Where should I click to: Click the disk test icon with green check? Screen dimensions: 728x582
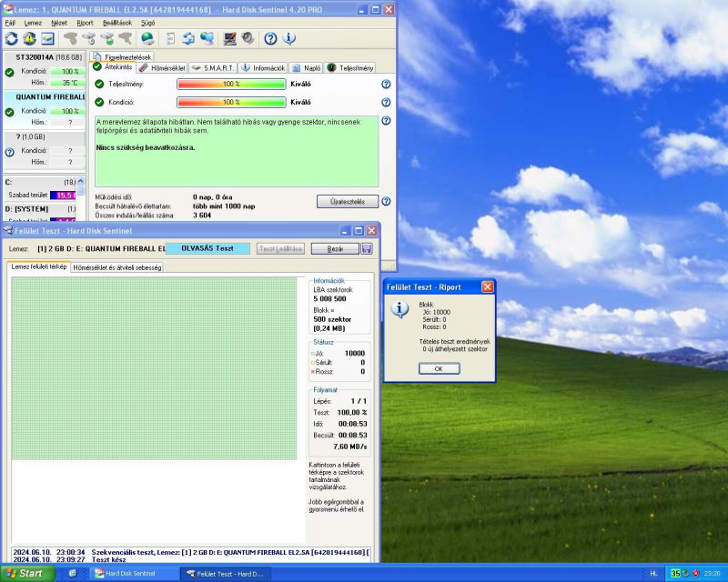tap(107, 38)
